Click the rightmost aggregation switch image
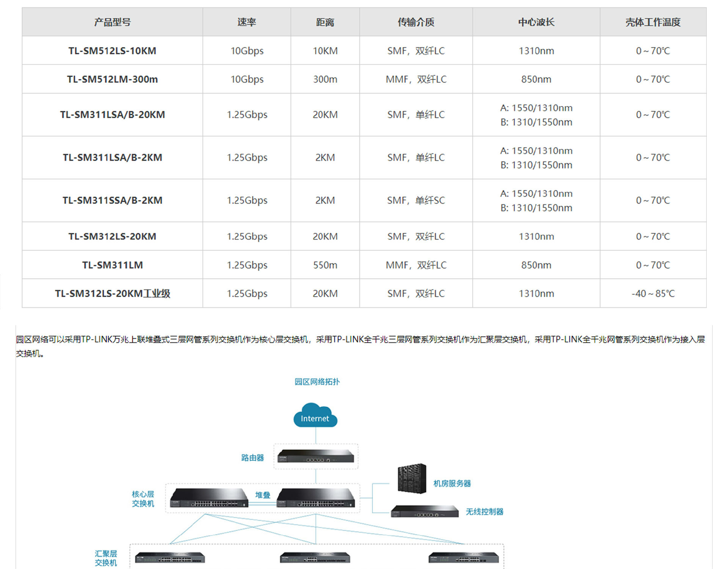Screen dimensions: 728x569 pyautogui.click(x=463, y=557)
